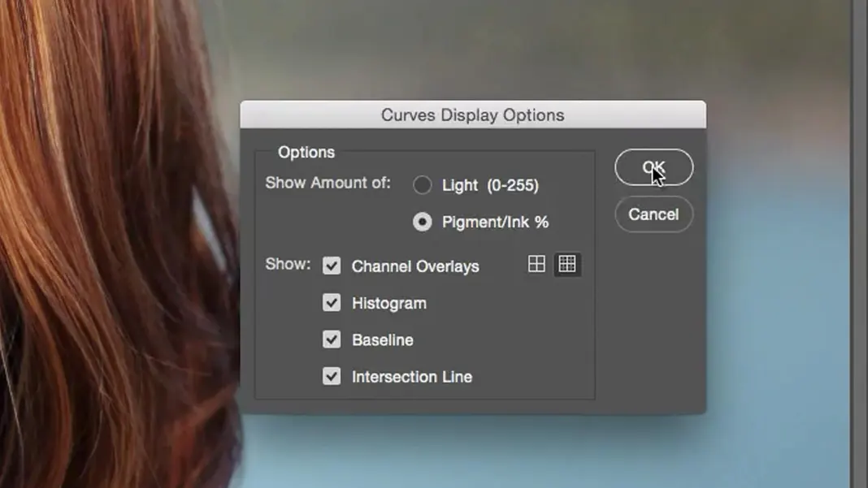Toggle the Histogram checkbox
The image size is (868, 488).
point(332,303)
